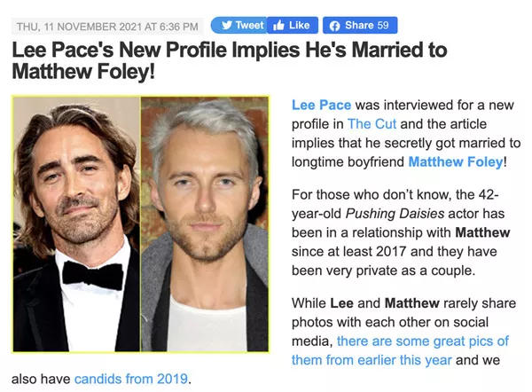The height and width of the screenshot is (392, 532).
Task: Open the candids from 2019 link
Action: click(131, 379)
